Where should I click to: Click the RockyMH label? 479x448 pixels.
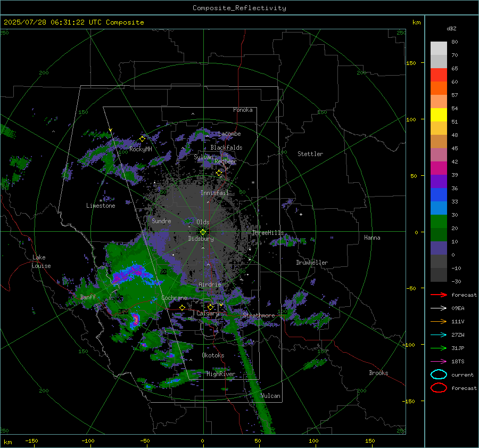141,149
